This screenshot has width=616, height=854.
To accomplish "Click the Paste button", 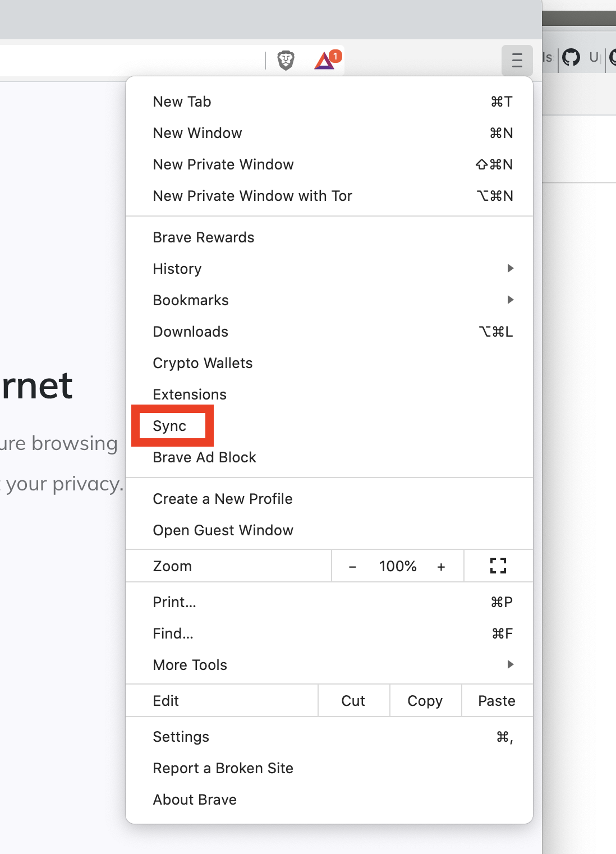I will click(x=497, y=701).
